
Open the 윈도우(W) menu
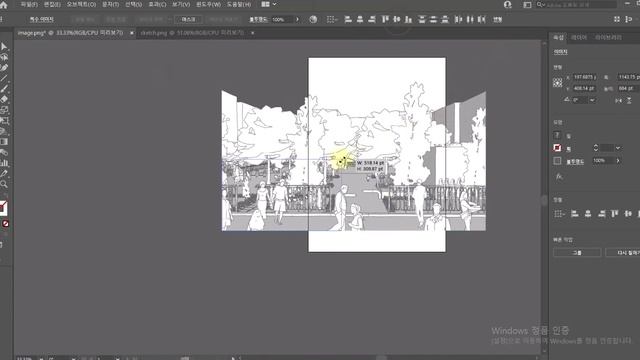pos(208,4)
